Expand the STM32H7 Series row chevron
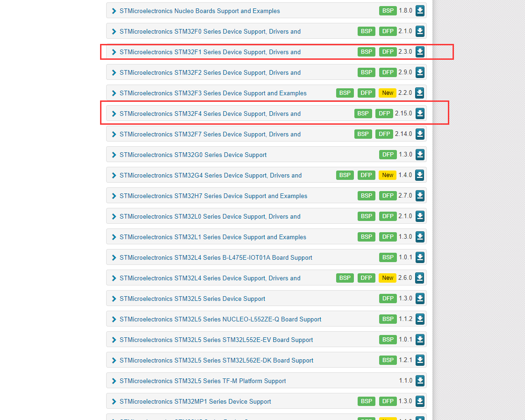525x420 pixels. coord(114,196)
